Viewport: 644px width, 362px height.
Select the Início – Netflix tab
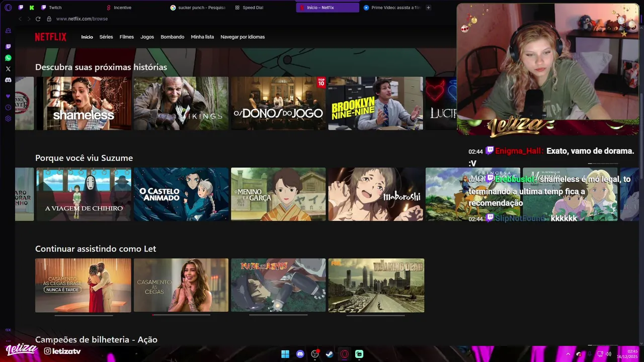pos(328,8)
